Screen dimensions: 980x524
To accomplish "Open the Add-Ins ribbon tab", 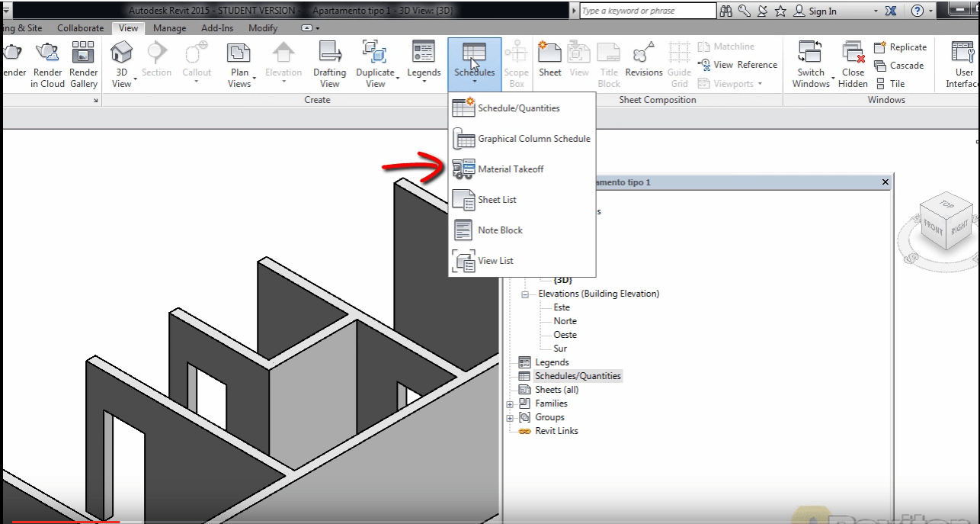I will pyautogui.click(x=216, y=27).
